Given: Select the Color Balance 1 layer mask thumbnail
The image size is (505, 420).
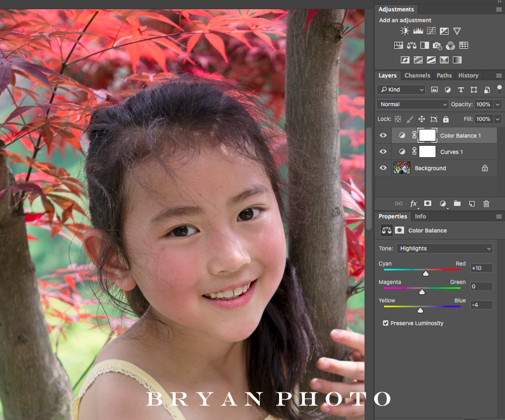Looking at the screenshot, I should 427,135.
